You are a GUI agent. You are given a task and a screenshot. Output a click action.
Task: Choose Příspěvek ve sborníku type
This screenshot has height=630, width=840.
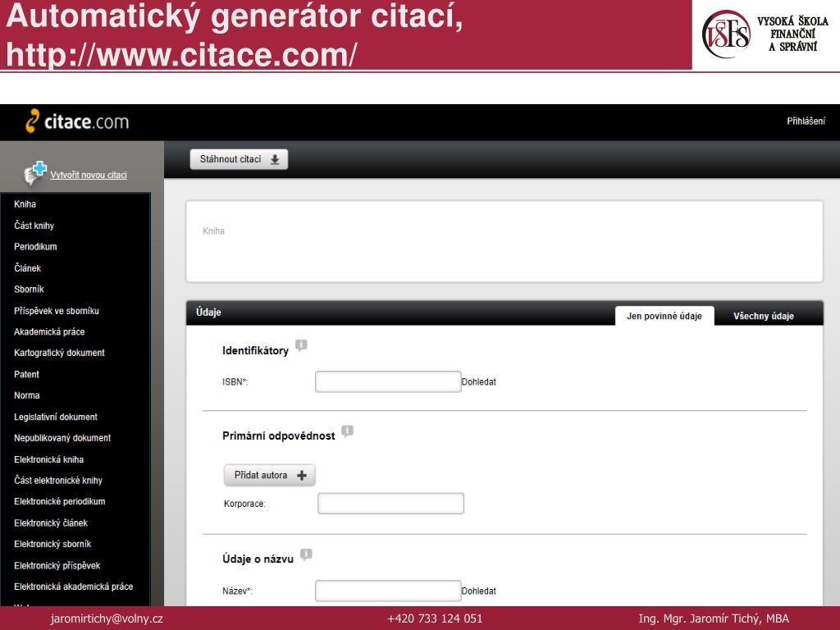click(x=57, y=311)
